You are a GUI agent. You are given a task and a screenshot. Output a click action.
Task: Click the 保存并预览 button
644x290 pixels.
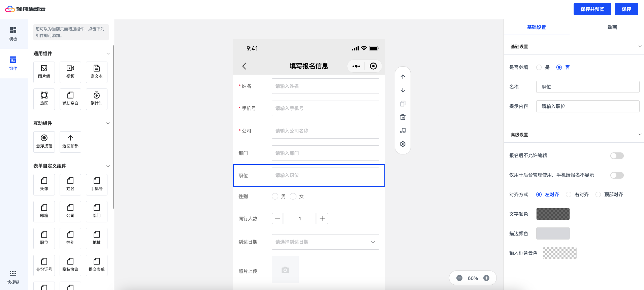click(592, 9)
